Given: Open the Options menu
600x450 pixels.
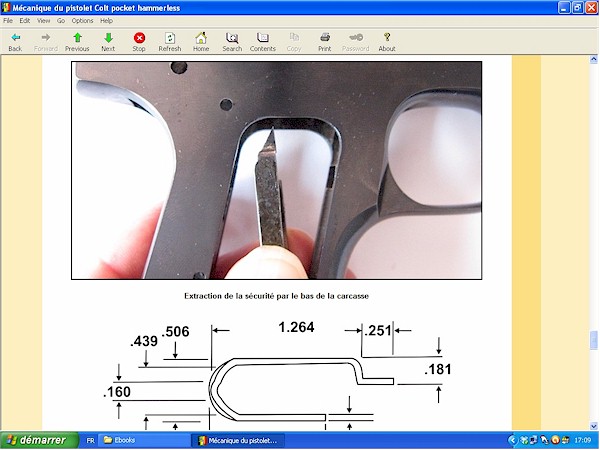Looking at the screenshot, I should coord(82,20).
